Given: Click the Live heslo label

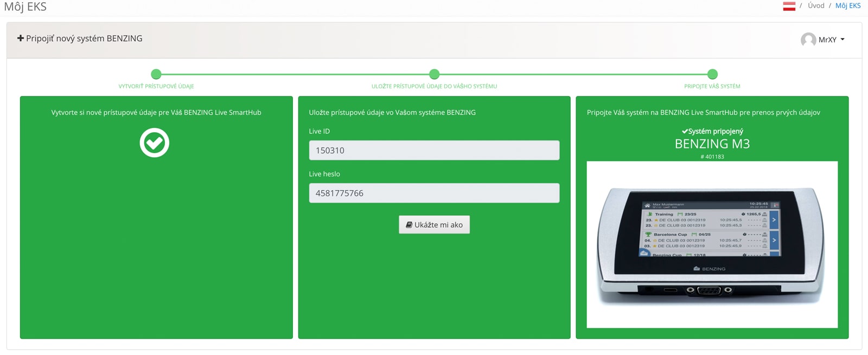Looking at the screenshot, I should 324,174.
